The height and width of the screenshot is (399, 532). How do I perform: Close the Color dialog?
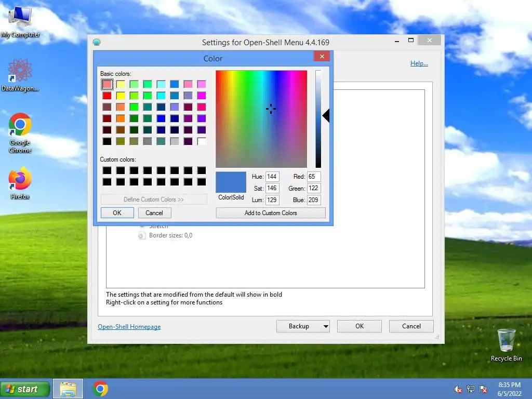click(x=322, y=56)
